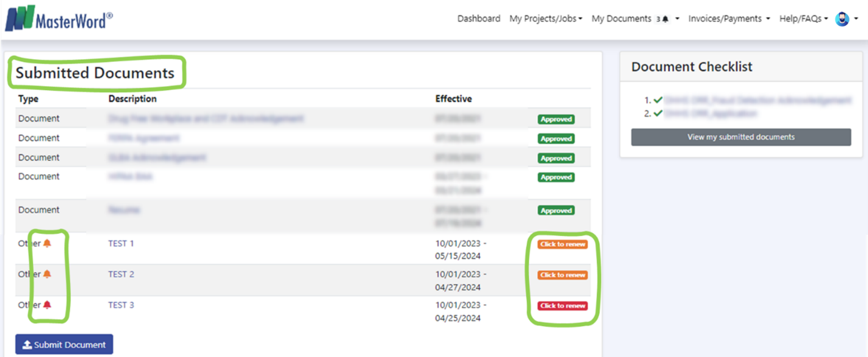Expand the Invoices/Payments dropdown
This screenshot has width=868, height=357.
(x=729, y=19)
